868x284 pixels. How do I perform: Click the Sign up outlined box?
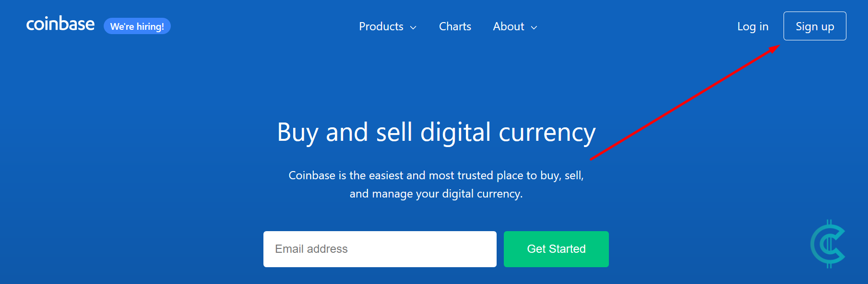click(x=814, y=26)
